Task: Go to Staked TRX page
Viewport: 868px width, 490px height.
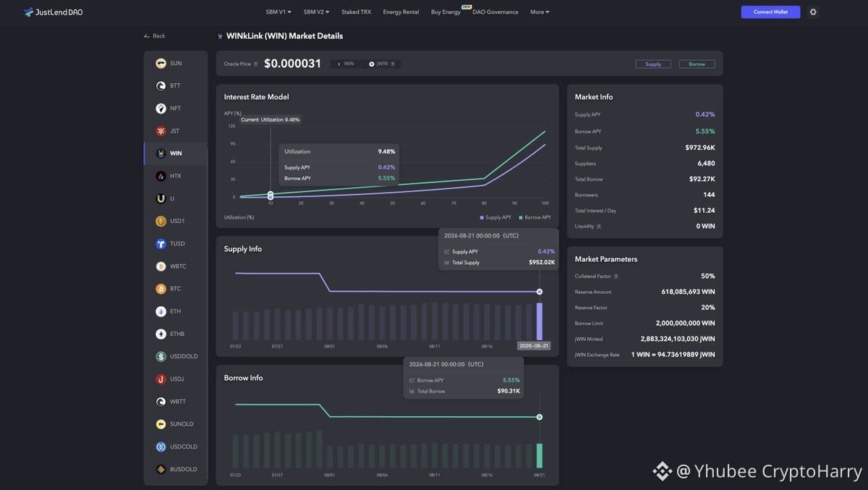Action: (356, 12)
